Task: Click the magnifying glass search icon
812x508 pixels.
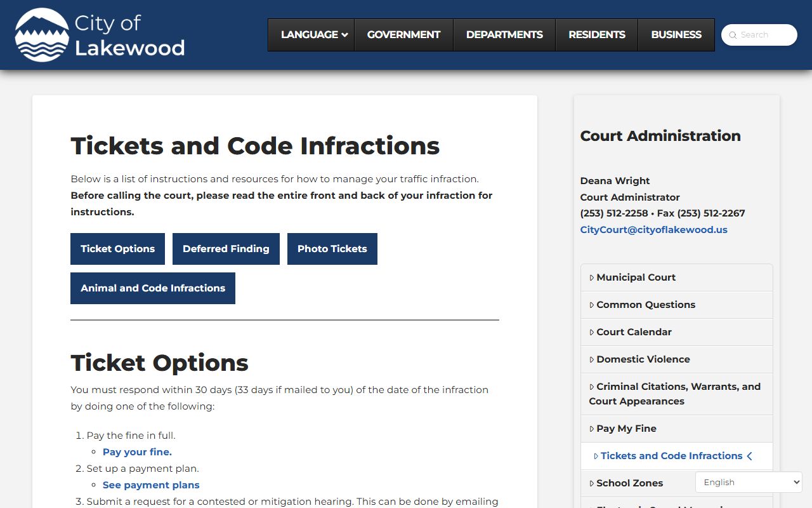Action: pos(733,36)
